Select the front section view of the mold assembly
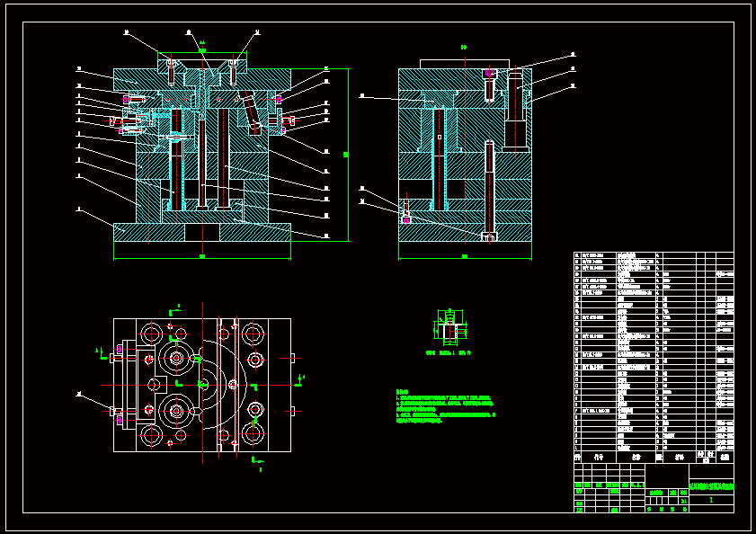The image size is (756, 534). coord(202,149)
